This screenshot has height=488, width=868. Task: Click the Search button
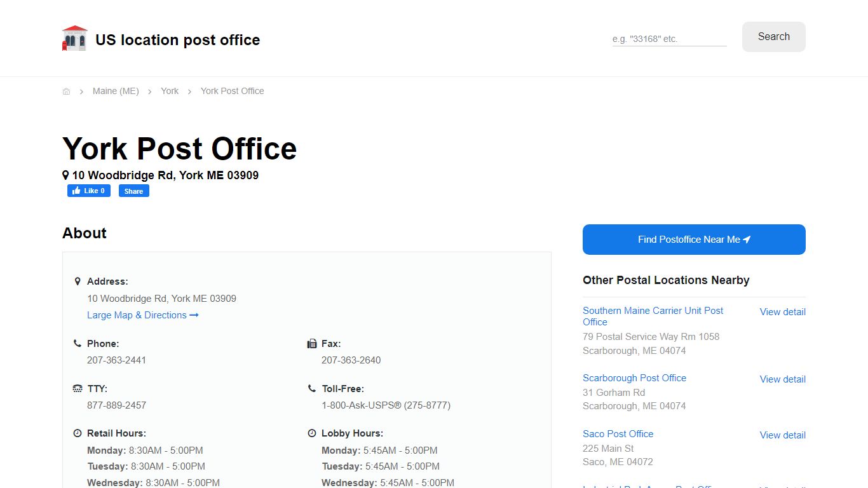point(773,37)
